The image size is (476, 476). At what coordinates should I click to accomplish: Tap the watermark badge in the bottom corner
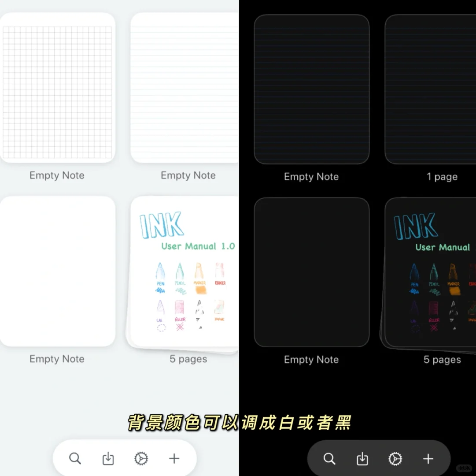click(465, 469)
